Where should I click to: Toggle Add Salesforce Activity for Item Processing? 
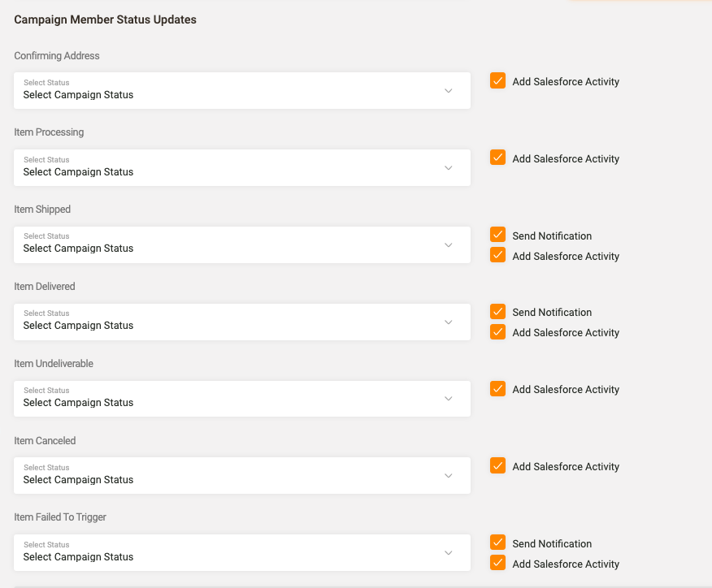[x=498, y=158]
